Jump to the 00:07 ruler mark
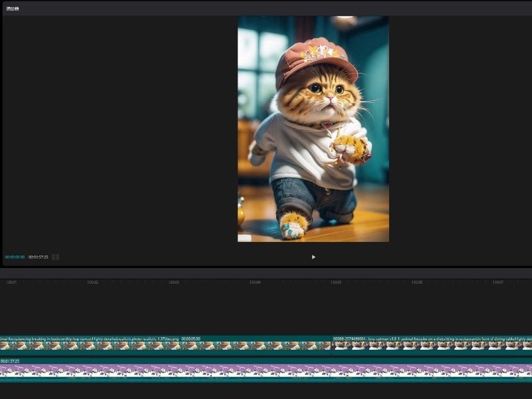The image size is (532, 399). point(498,282)
